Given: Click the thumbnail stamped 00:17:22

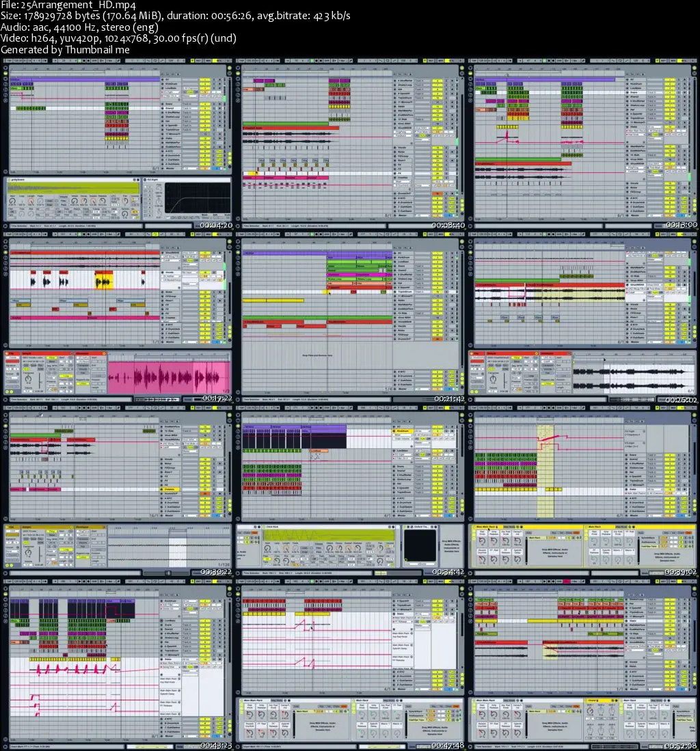Looking at the screenshot, I should 118,318.
